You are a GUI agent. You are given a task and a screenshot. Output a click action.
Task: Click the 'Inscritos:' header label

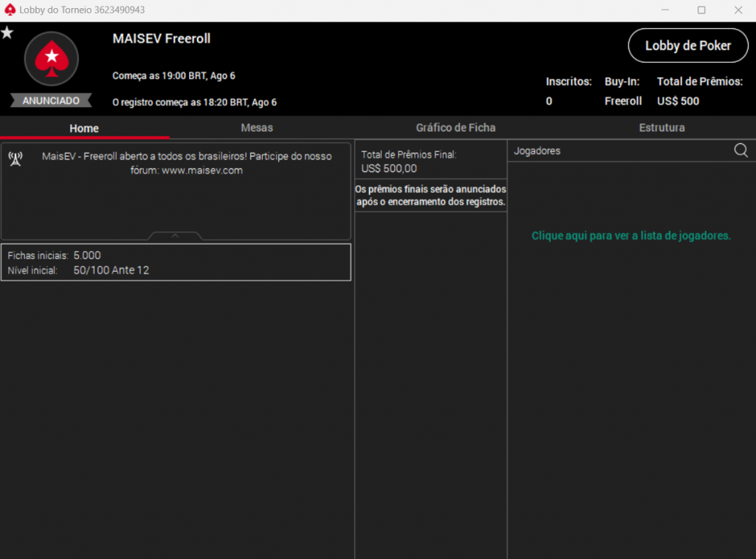(x=568, y=81)
